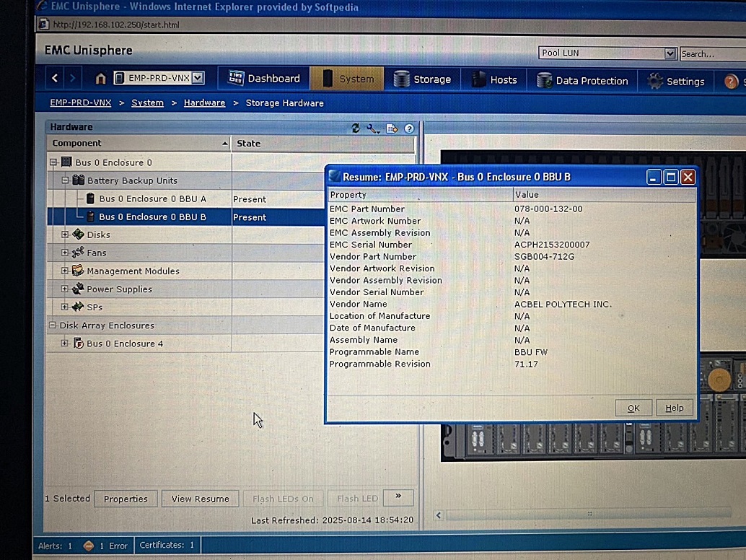
Task: Click the error alert icon in status bar
Action: (89, 546)
